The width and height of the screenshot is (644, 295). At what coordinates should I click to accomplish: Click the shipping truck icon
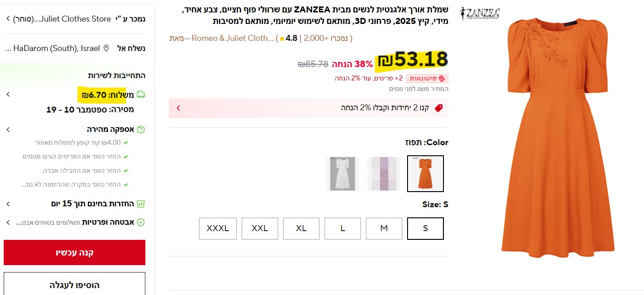pyautogui.click(x=141, y=95)
